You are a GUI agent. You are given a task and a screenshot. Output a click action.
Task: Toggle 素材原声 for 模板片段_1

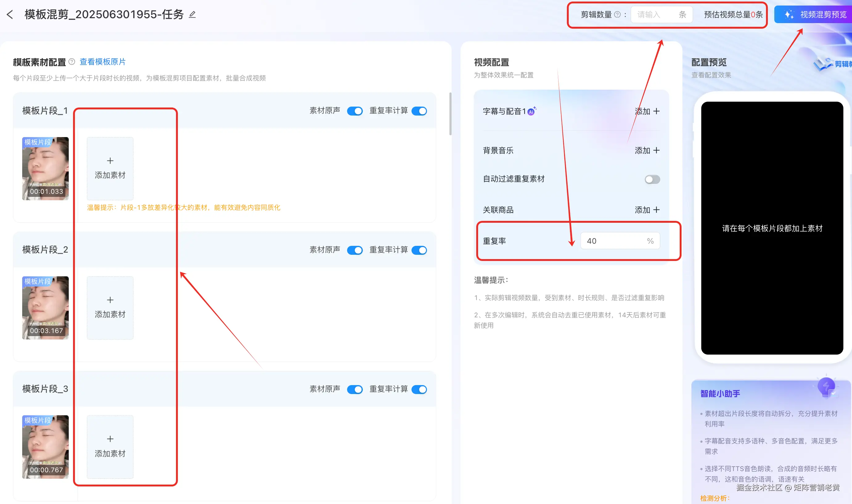pos(355,111)
